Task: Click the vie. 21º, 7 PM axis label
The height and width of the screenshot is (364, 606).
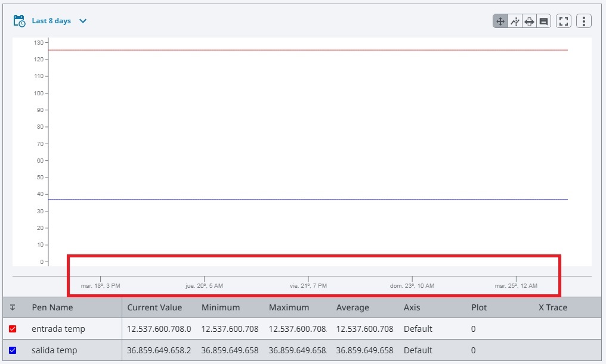Action: pos(308,286)
